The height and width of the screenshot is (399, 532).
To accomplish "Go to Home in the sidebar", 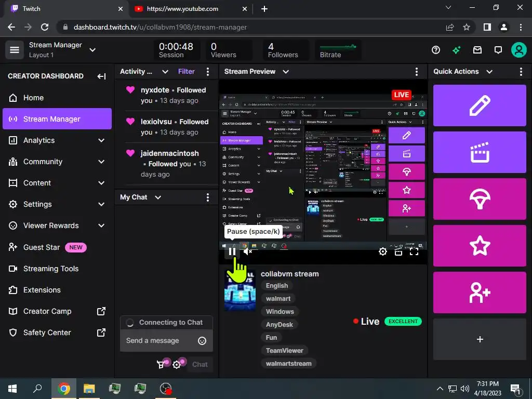I will 57,98.
